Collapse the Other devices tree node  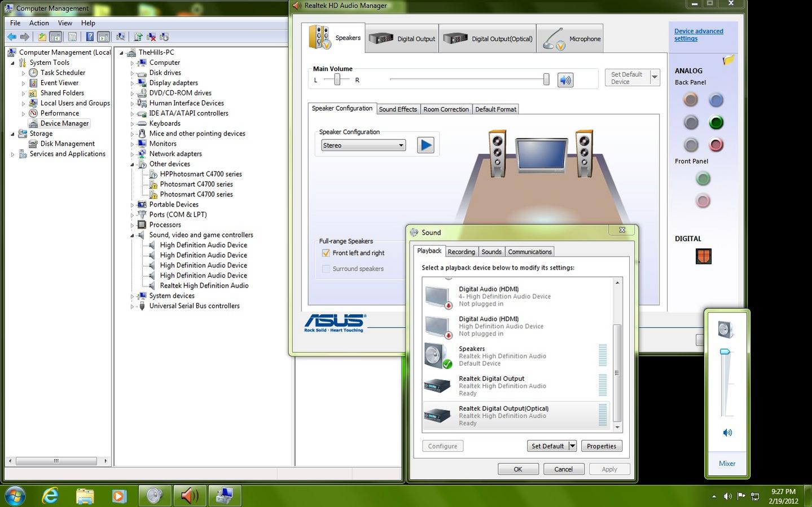tap(133, 164)
